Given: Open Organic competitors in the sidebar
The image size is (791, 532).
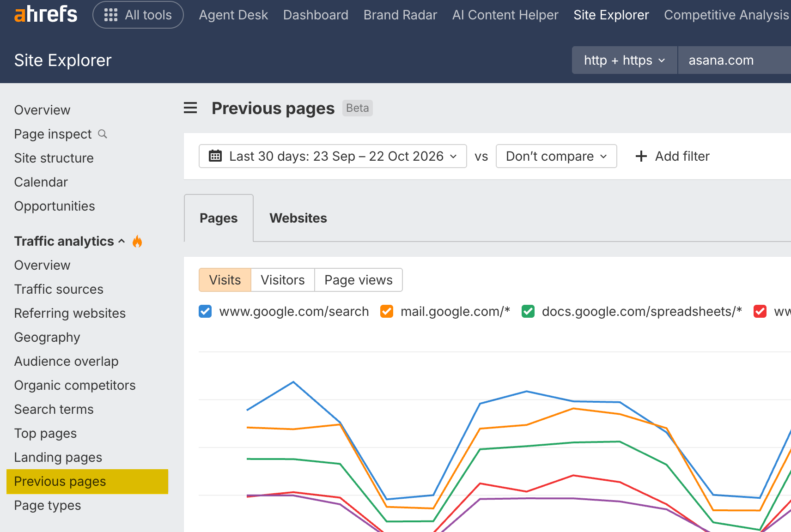Looking at the screenshot, I should point(75,385).
